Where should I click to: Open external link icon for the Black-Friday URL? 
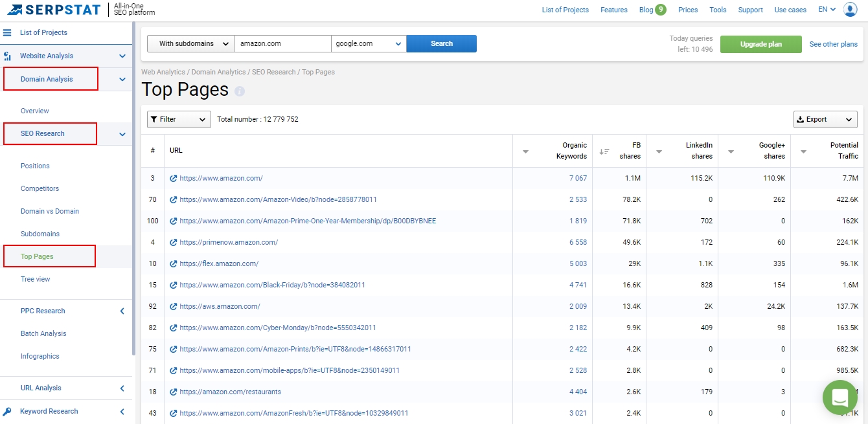[174, 285]
